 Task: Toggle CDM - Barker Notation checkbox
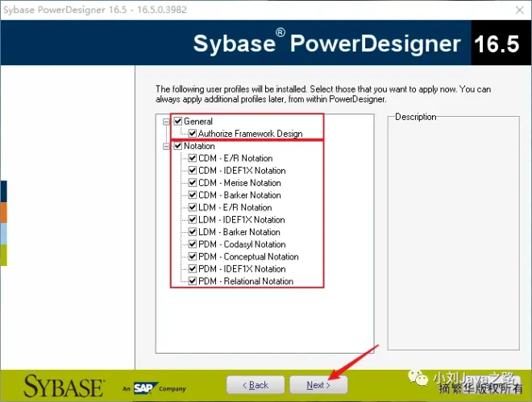[x=193, y=195]
